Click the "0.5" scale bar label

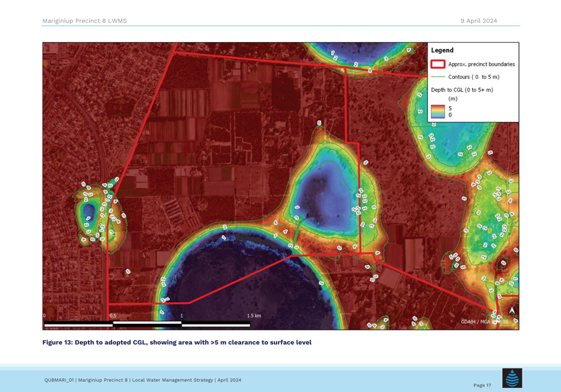click(113, 316)
